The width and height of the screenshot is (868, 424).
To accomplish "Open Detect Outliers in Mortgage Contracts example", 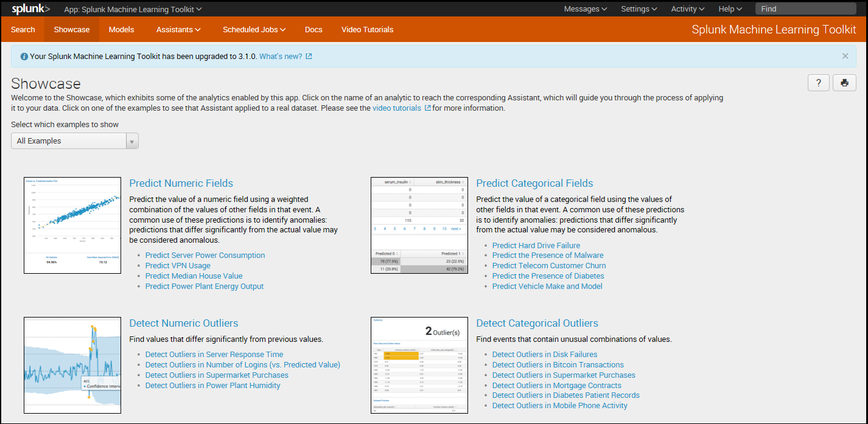I will [x=557, y=386].
